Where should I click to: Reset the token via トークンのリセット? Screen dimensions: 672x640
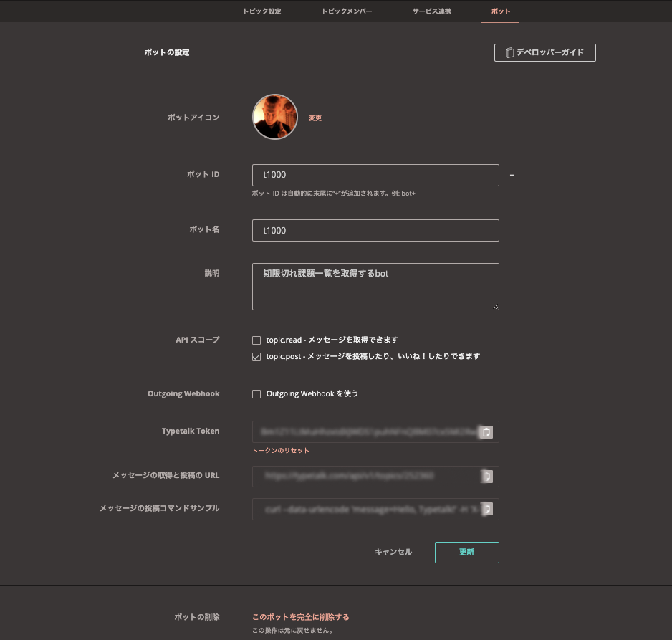(x=279, y=450)
